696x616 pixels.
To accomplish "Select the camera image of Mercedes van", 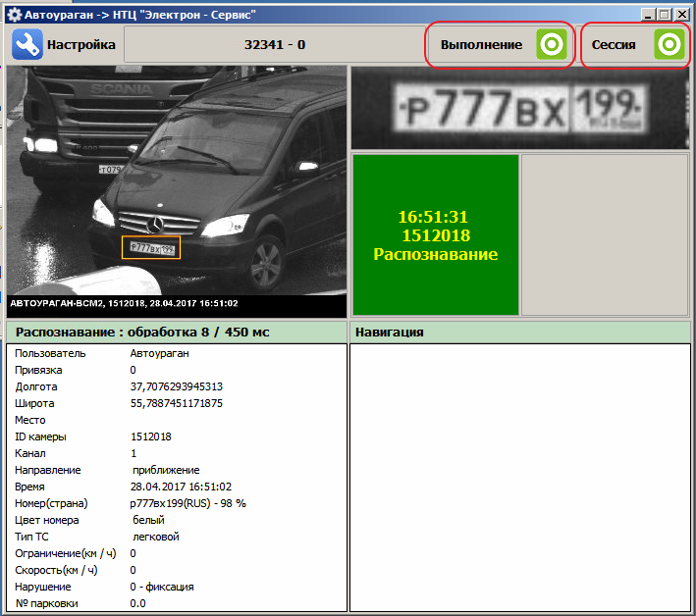I will (x=177, y=181).
